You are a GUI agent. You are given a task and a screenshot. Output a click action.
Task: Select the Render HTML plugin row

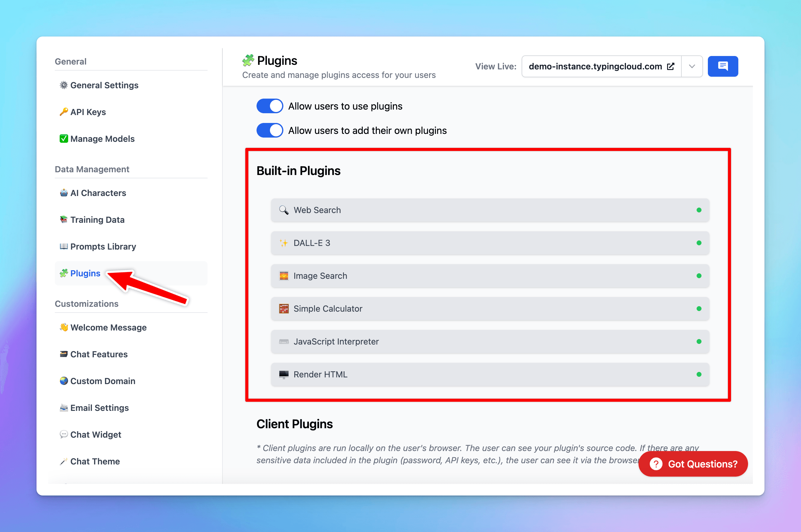488,375
